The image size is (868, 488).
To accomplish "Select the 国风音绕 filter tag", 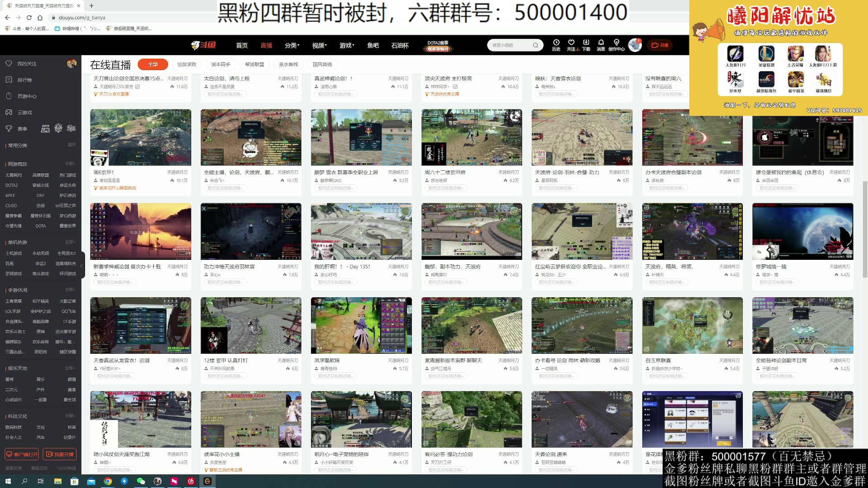I will [x=322, y=64].
